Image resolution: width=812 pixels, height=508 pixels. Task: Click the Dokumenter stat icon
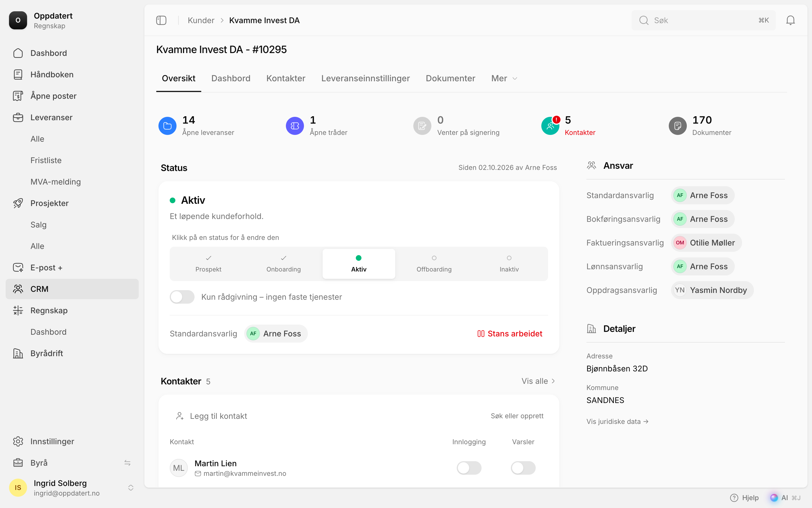pos(678,126)
